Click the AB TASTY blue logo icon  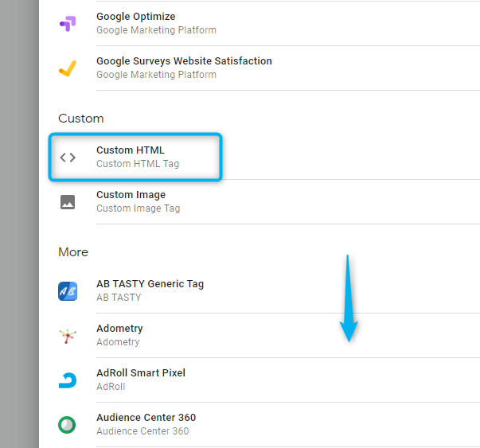[x=68, y=291]
